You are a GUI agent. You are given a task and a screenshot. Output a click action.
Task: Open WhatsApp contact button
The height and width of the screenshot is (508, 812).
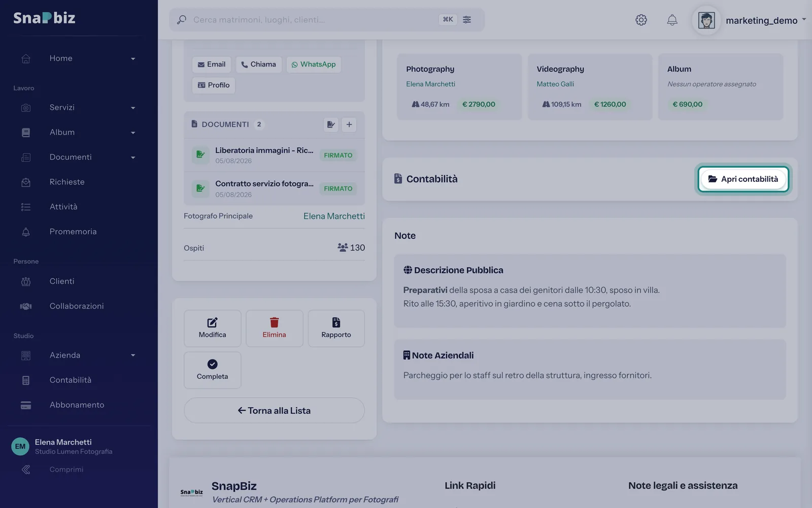click(x=314, y=65)
